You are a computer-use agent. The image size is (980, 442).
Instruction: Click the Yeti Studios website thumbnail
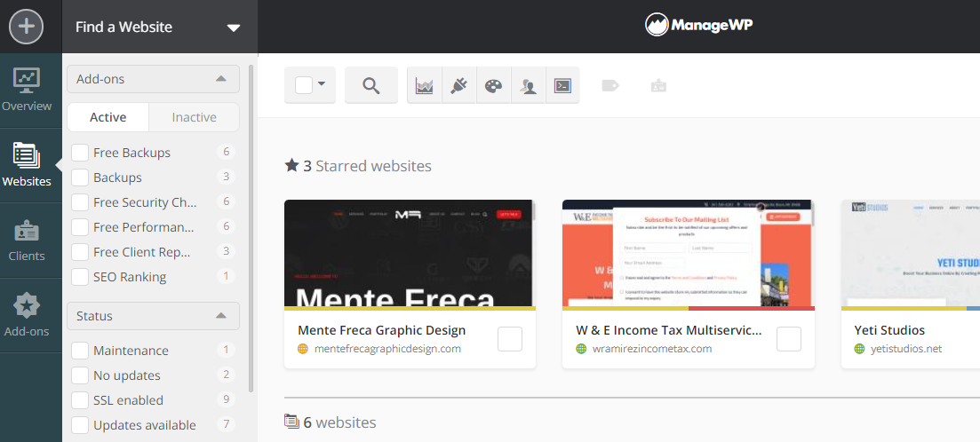tap(911, 253)
